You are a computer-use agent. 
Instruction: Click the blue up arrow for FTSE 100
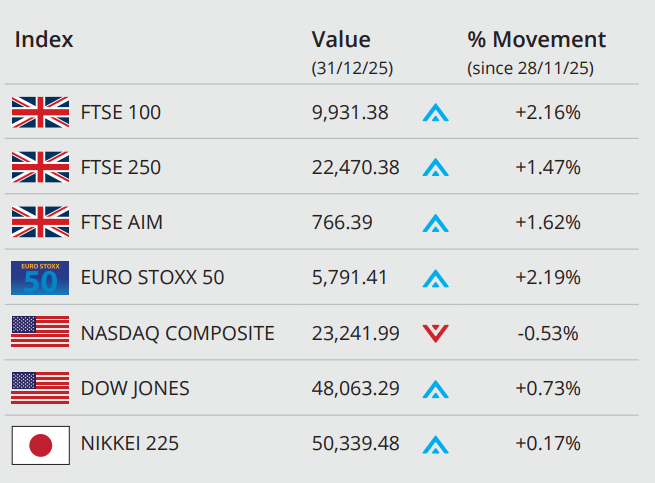coord(435,113)
